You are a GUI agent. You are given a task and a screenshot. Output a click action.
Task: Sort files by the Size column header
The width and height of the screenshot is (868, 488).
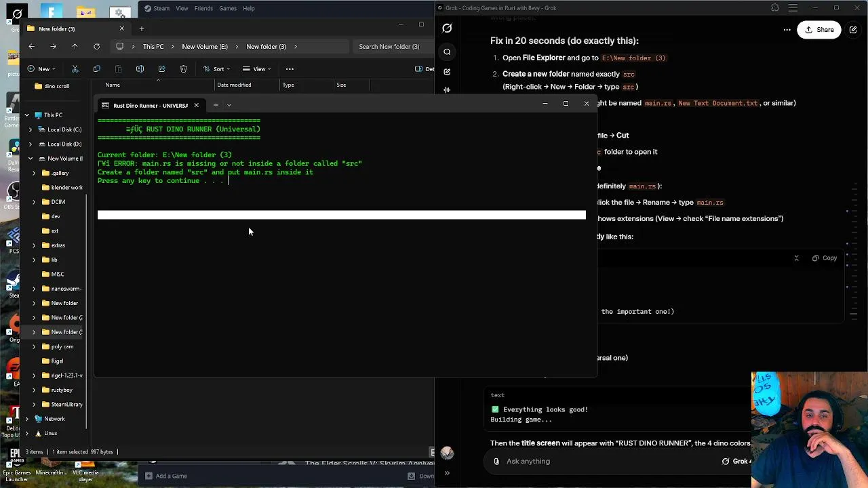[341, 85]
